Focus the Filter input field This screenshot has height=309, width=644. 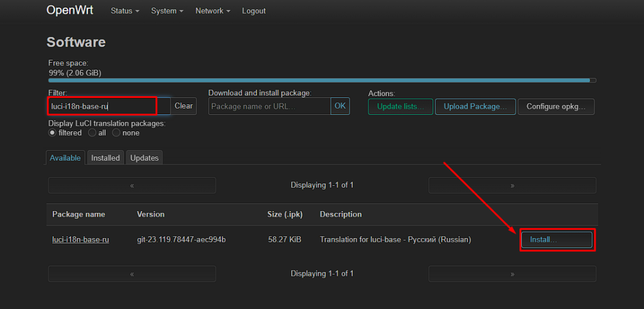109,106
